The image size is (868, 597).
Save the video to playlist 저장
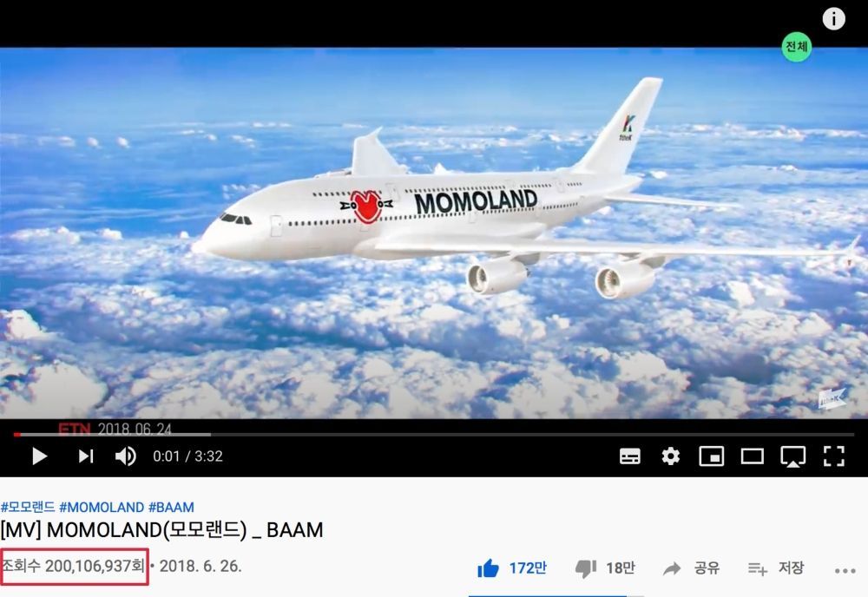pyautogui.click(x=775, y=568)
